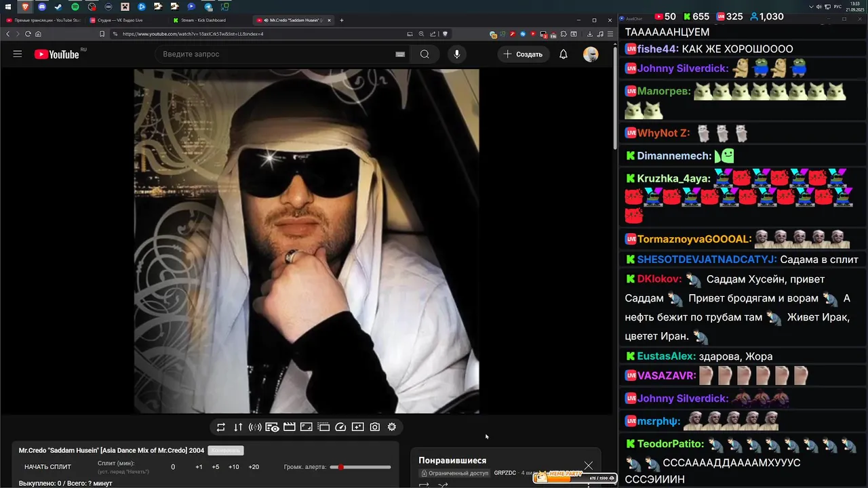Viewport: 868px width, 488px height.
Task: Click the split minutes value 0
Action: (x=173, y=467)
